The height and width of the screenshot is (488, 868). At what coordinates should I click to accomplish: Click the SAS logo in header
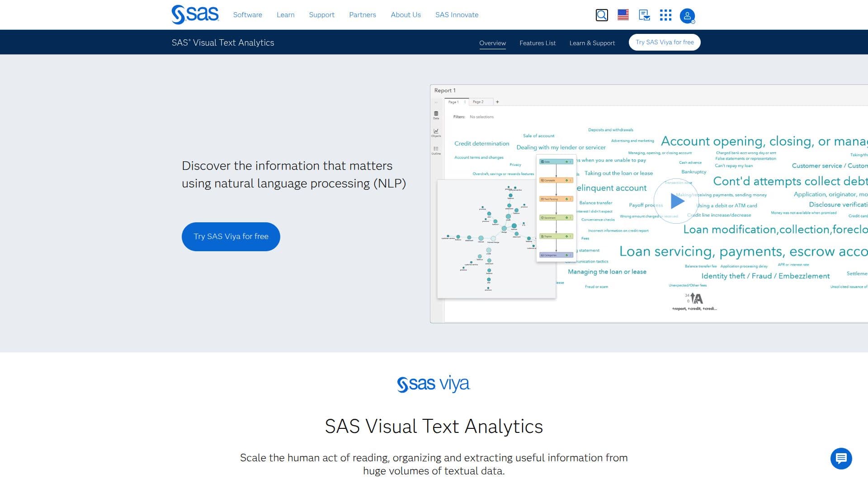[195, 14]
